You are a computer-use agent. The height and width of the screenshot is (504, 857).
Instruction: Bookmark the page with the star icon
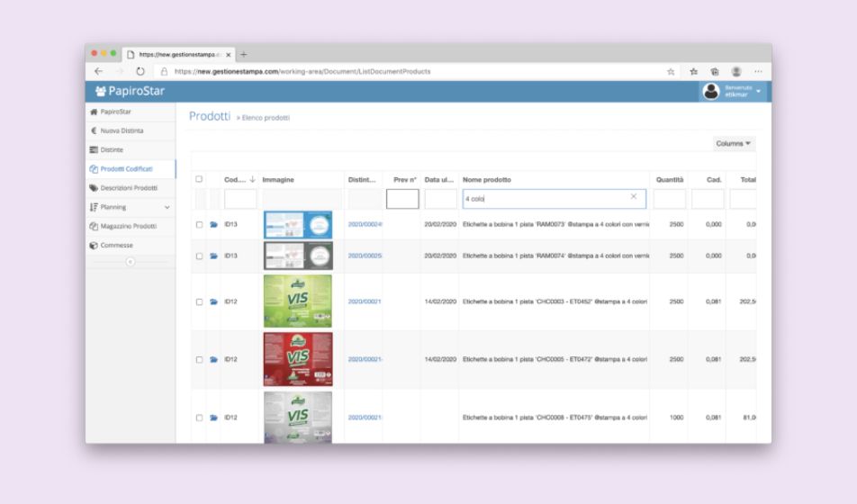[x=671, y=71]
